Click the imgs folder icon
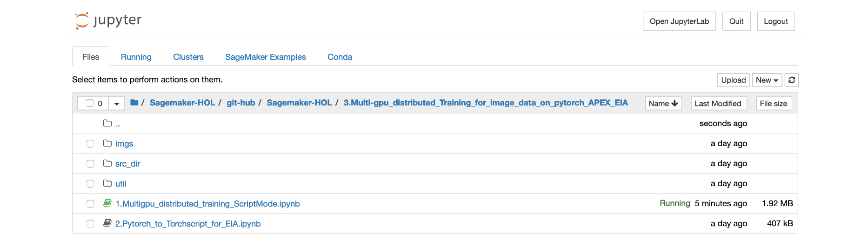 (107, 143)
